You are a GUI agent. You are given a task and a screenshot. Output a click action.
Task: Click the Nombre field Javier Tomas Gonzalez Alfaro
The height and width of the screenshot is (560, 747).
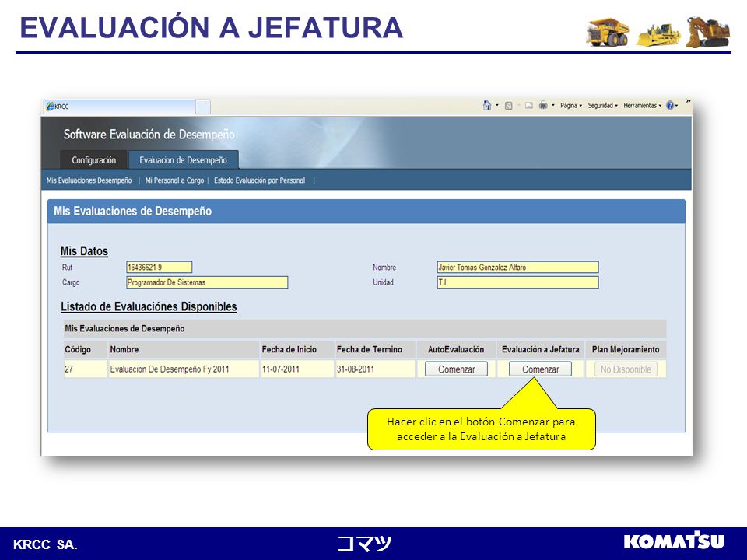(518, 267)
